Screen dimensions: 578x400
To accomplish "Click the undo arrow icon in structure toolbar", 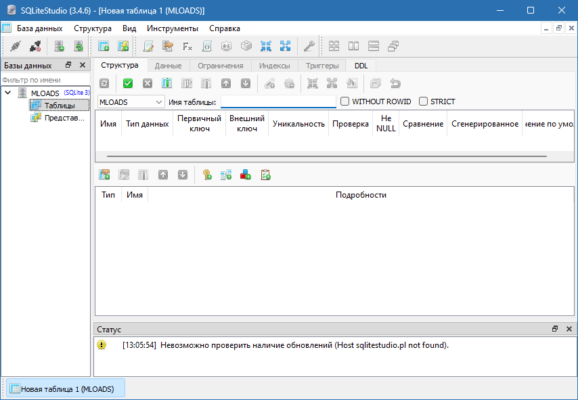I will [395, 84].
